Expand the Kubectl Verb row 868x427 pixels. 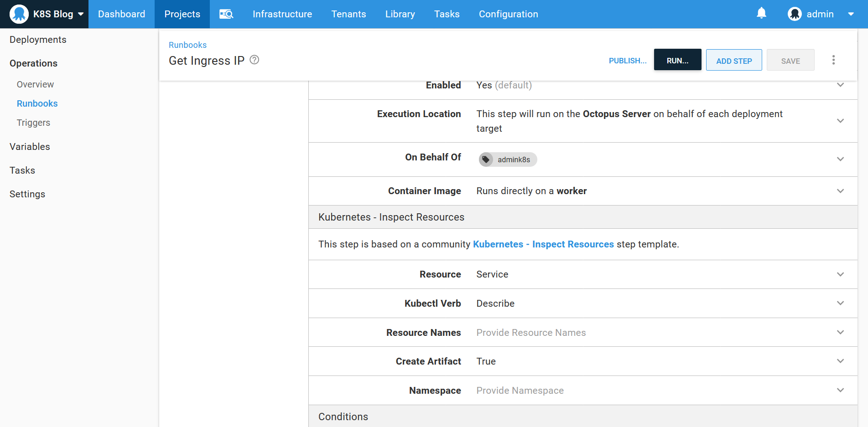pos(840,303)
